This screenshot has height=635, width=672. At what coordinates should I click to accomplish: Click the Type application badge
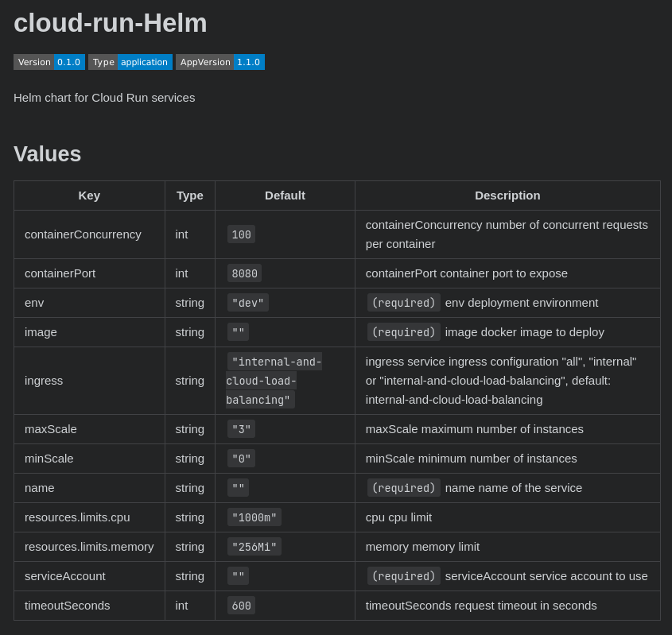130,62
